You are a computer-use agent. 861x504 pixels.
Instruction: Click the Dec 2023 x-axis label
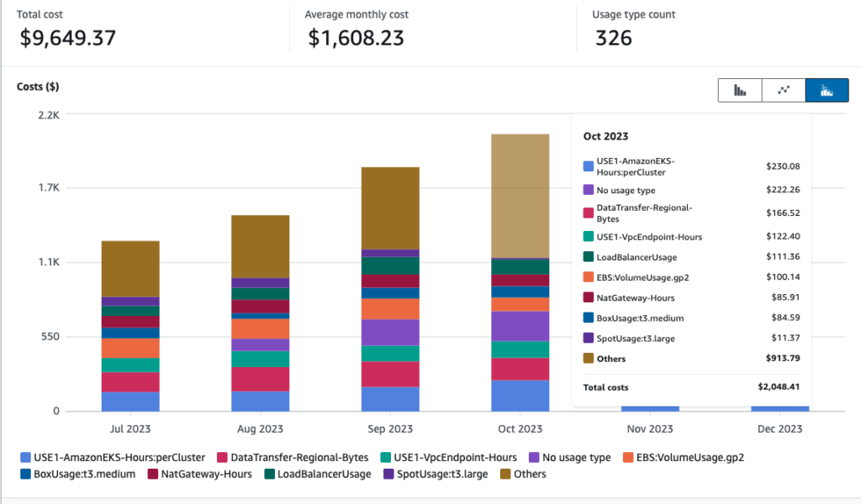[779, 429]
